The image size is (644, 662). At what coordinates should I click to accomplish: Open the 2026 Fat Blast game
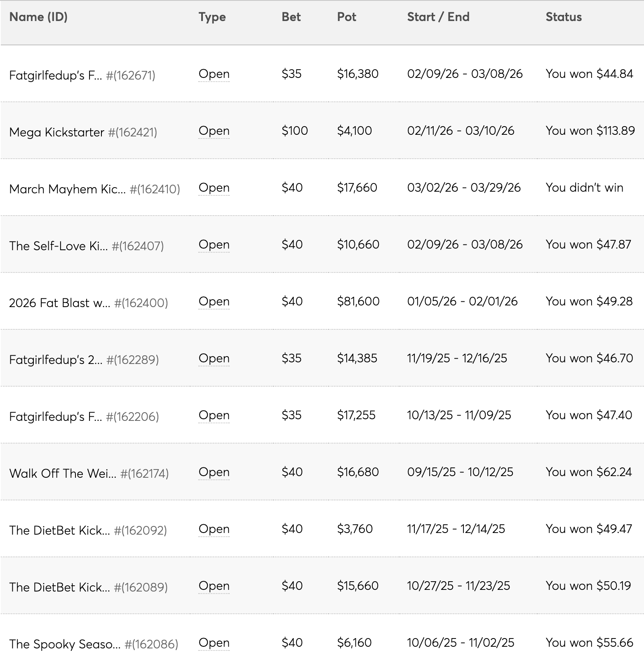click(59, 303)
